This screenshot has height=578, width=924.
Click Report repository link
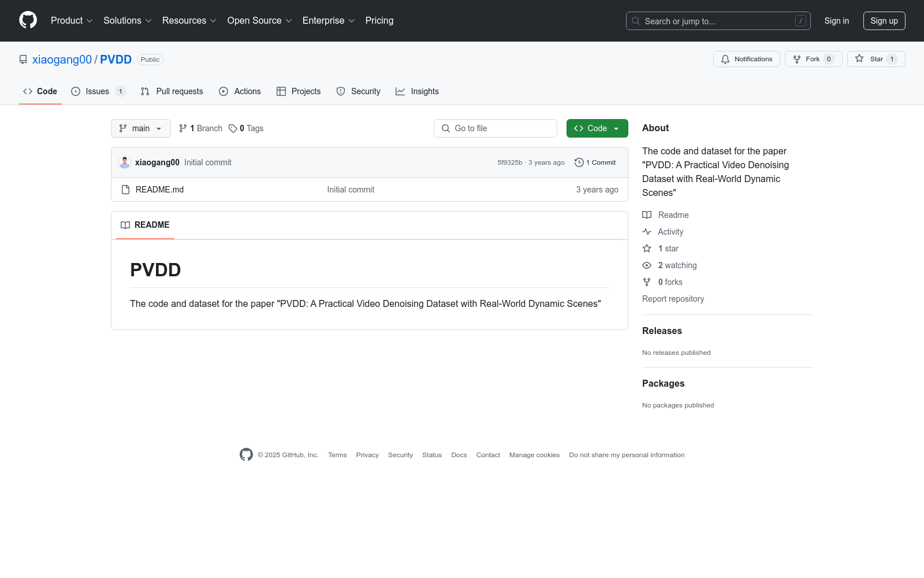tap(673, 299)
